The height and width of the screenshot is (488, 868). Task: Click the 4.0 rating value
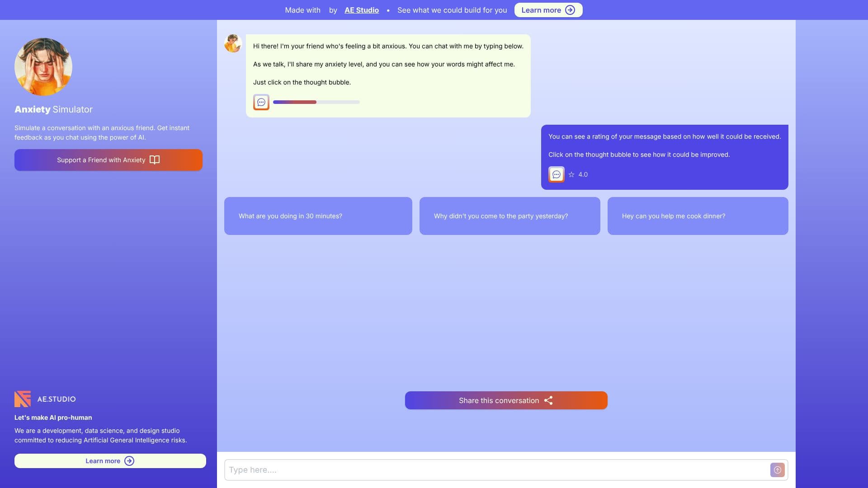583,174
